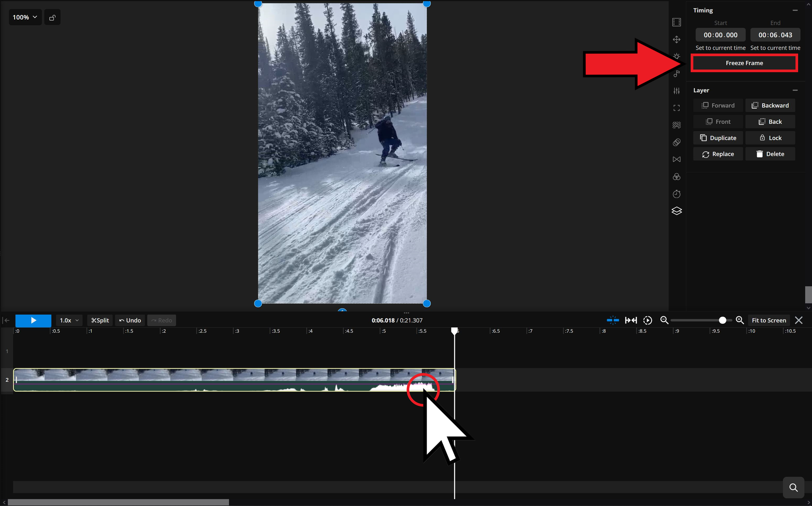Click the film strip icon in sidebar
This screenshot has height=506, width=812.
tap(676, 22)
